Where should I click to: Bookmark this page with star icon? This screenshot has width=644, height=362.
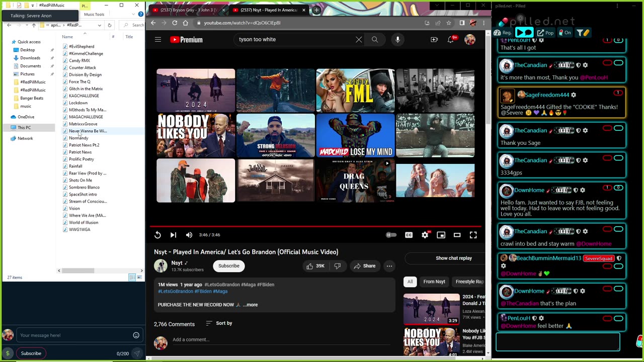449,23
